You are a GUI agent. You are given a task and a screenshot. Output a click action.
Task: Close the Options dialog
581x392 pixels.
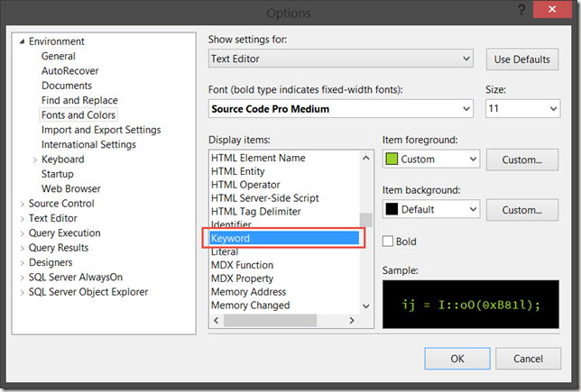[x=552, y=9]
